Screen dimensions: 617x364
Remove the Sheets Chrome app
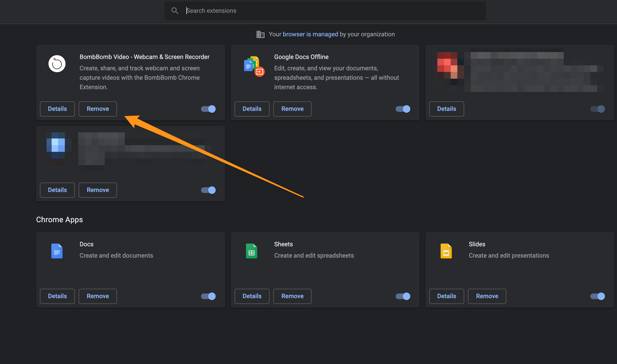coord(292,296)
